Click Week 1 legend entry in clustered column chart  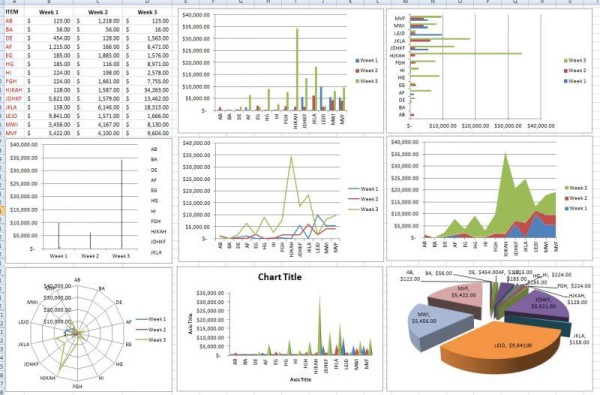367,60
